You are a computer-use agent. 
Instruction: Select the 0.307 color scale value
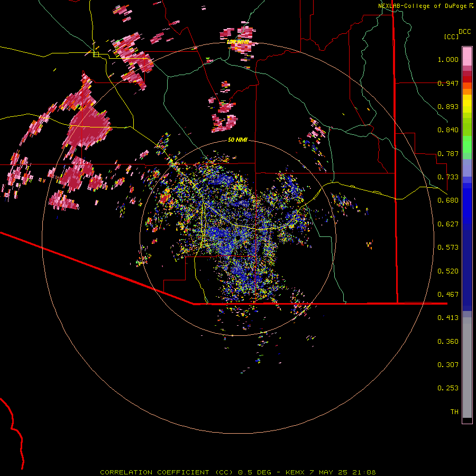pos(448,365)
